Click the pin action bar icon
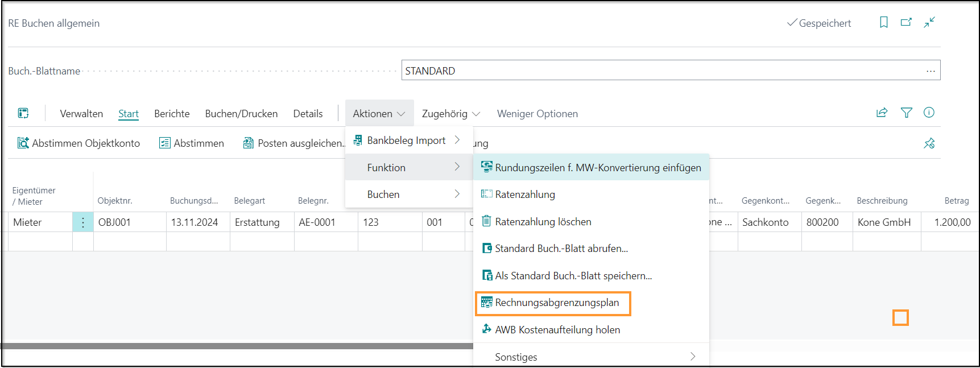 click(x=929, y=143)
